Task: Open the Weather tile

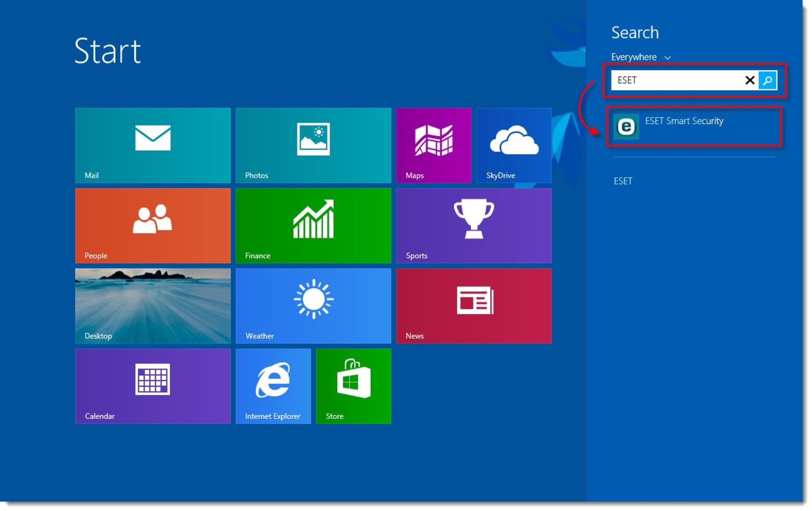Action: (x=313, y=306)
